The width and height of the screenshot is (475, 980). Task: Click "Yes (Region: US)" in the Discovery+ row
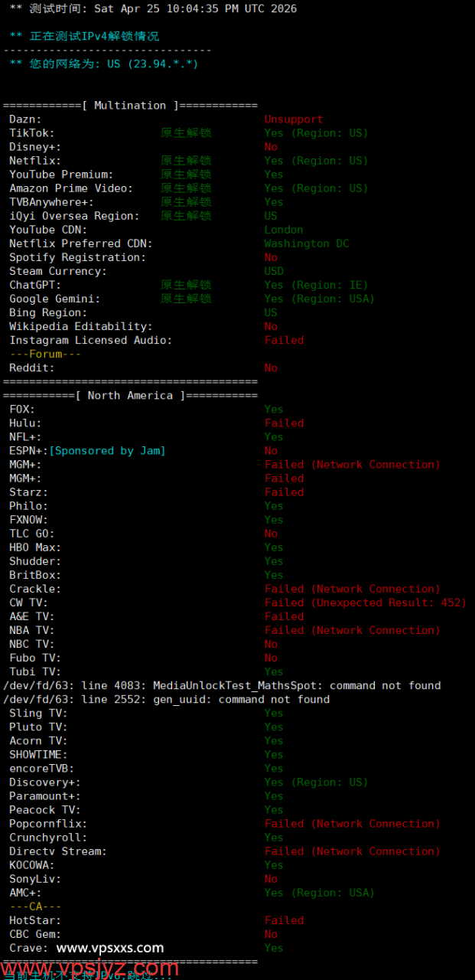click(x=317, y=782)
